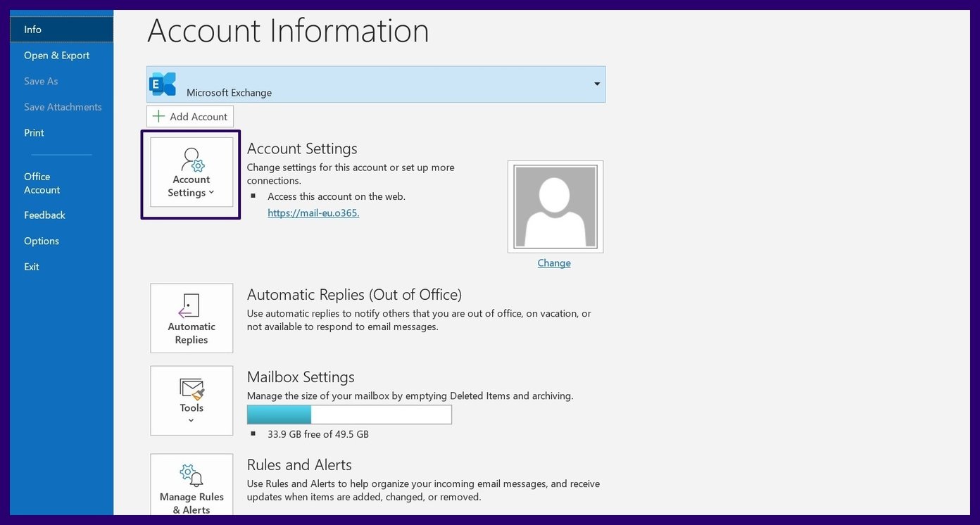Expand the Microsoft Exchange account dropdown arrow
Screen dimensions: 980x525
(x=597, y=84)
